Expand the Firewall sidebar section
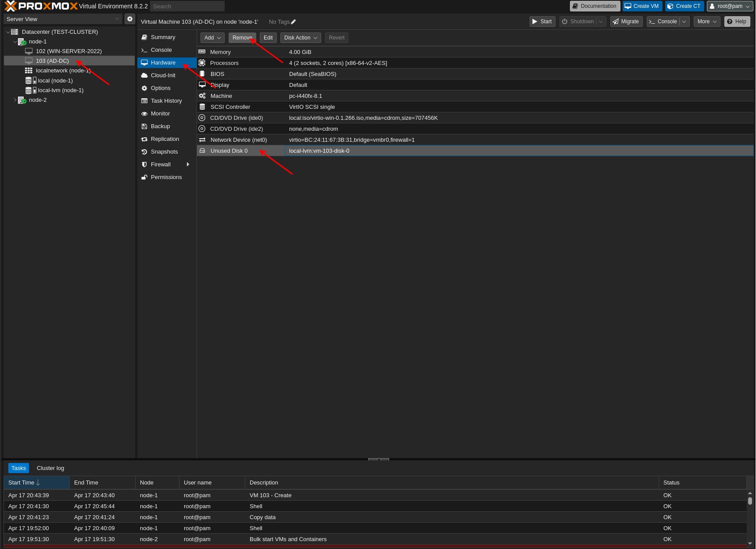756x549 pixels. [189, 164]
